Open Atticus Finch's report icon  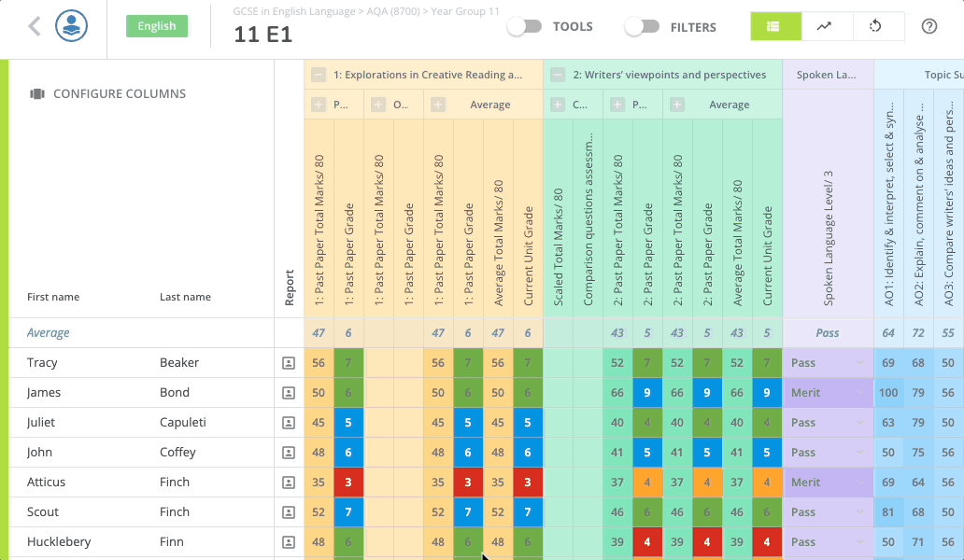click(289, 483)
